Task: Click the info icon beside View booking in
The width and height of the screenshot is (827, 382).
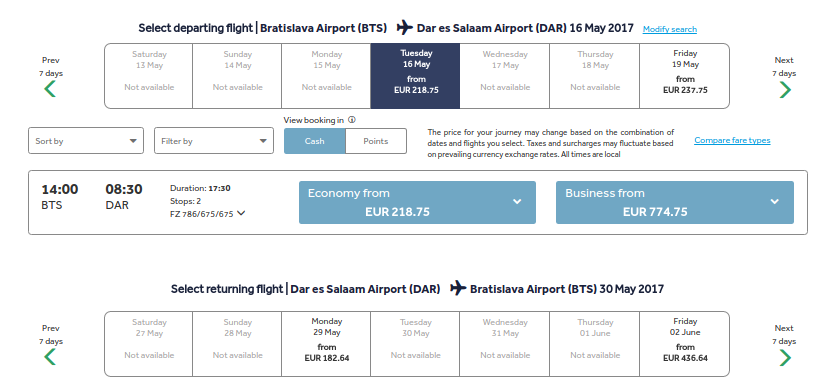Action: pyautogui.click(x=352, y=120)
